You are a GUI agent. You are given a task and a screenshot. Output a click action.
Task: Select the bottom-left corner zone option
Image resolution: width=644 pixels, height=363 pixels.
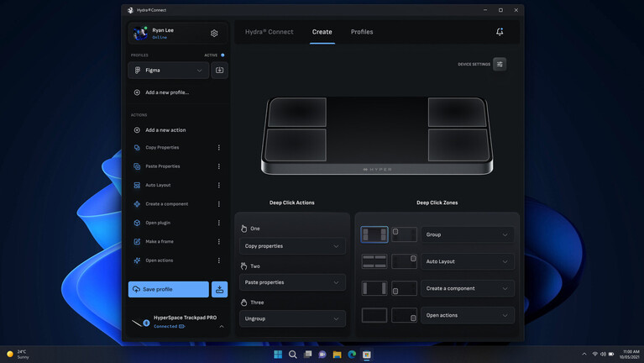(404, 288)
